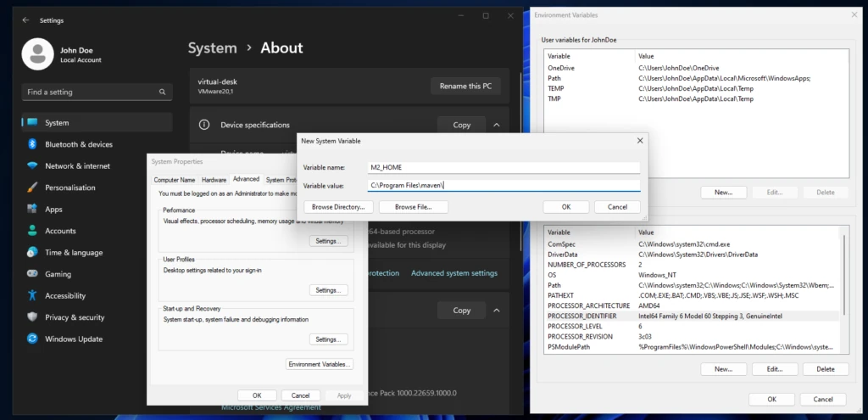Click system variables list scrollbar
The width and height of the screenshot is (868, 420).
click(844, 288)
